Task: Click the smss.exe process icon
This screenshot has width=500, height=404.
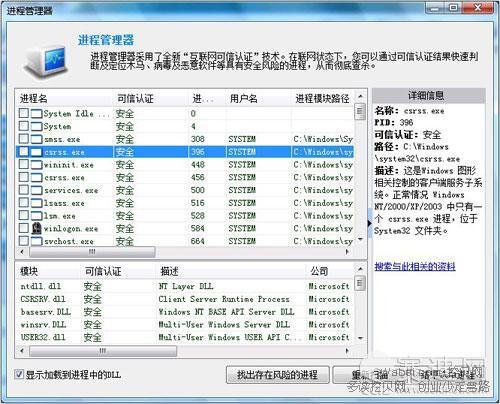Action: tap(36, 139)
